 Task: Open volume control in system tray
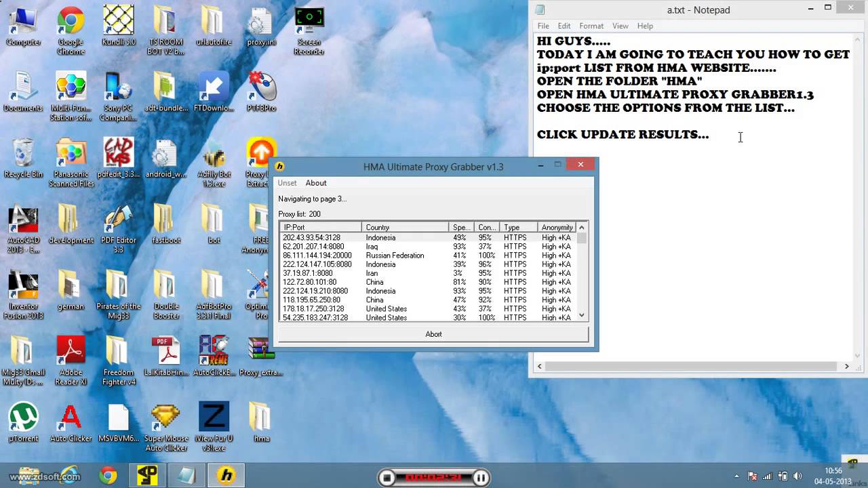tap(797, 476)
